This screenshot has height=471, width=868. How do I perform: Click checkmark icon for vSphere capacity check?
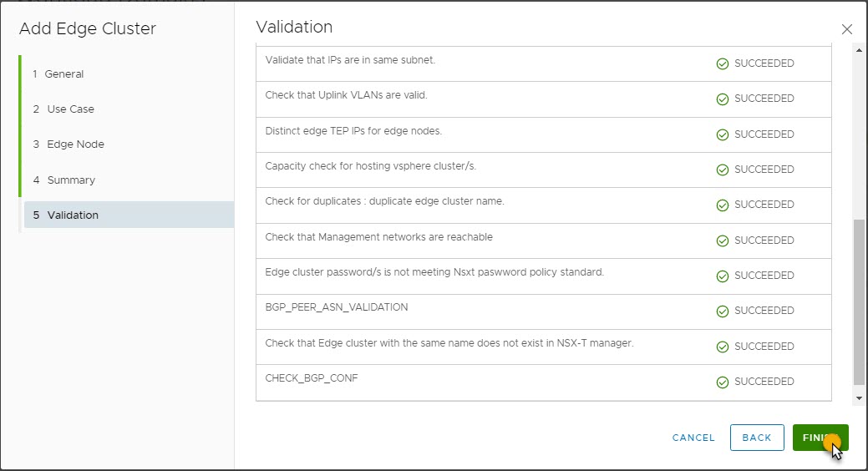[x=723, y=170]
